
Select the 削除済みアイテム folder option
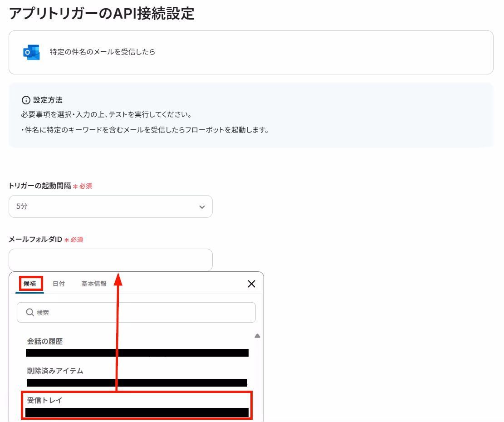pos(137,377)
